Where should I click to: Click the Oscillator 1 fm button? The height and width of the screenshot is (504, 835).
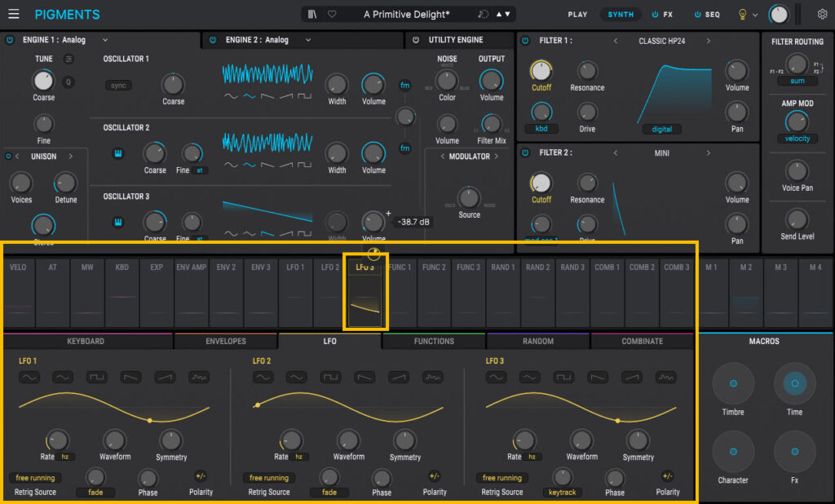(x=404, y=86)
